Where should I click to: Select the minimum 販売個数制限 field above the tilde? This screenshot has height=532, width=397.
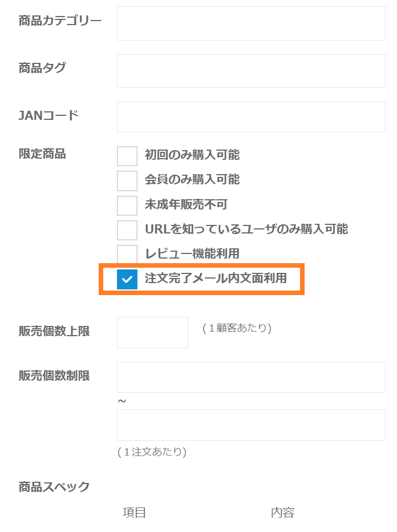251,377
